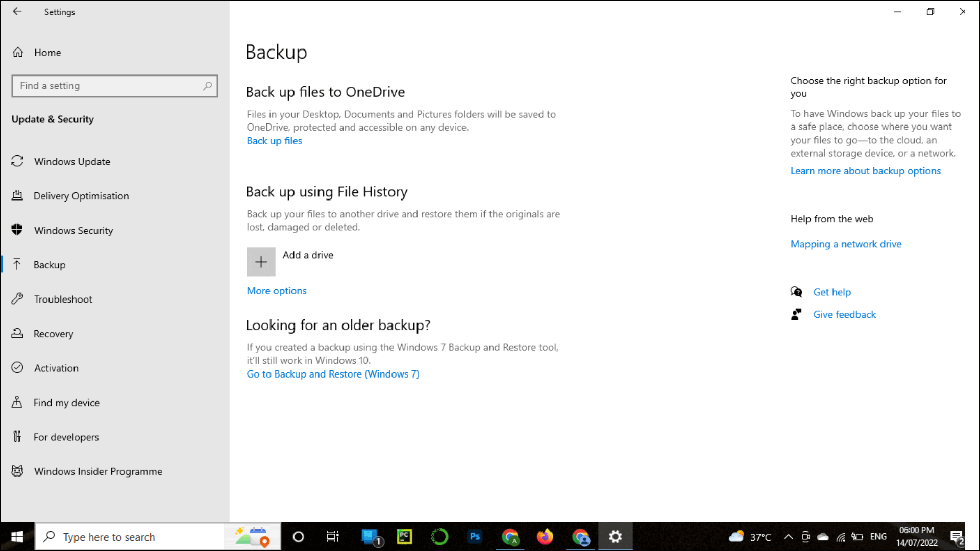This screenshot has width=980, height=551.
Task: Click the Home menu item in sidebar
Action: tap(47, 52)
